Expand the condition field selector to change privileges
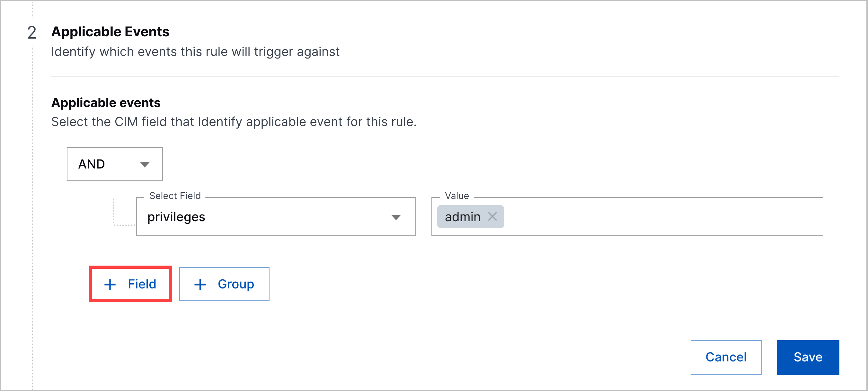 pos(276,217)
